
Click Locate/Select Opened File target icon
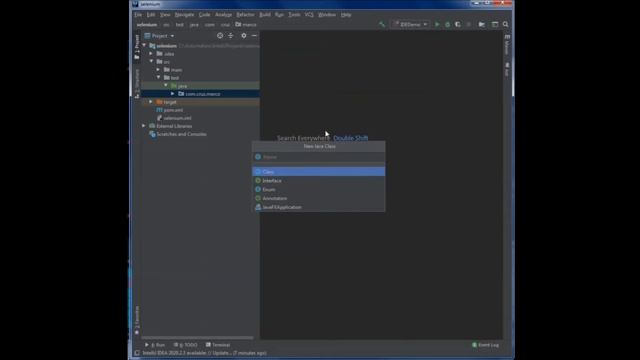220,36
